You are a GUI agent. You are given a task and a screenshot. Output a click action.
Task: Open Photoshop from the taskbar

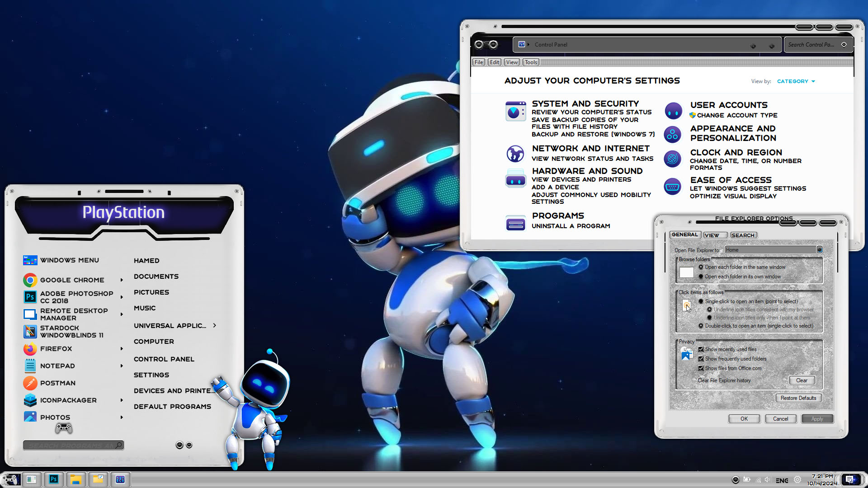point(54,479)
